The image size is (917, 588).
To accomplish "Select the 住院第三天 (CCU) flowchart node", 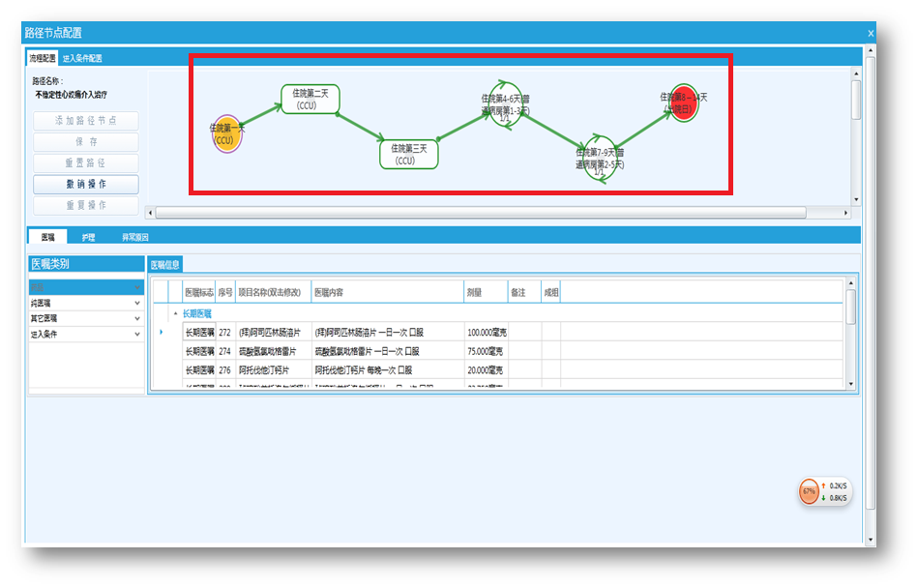I will point(408,154).
